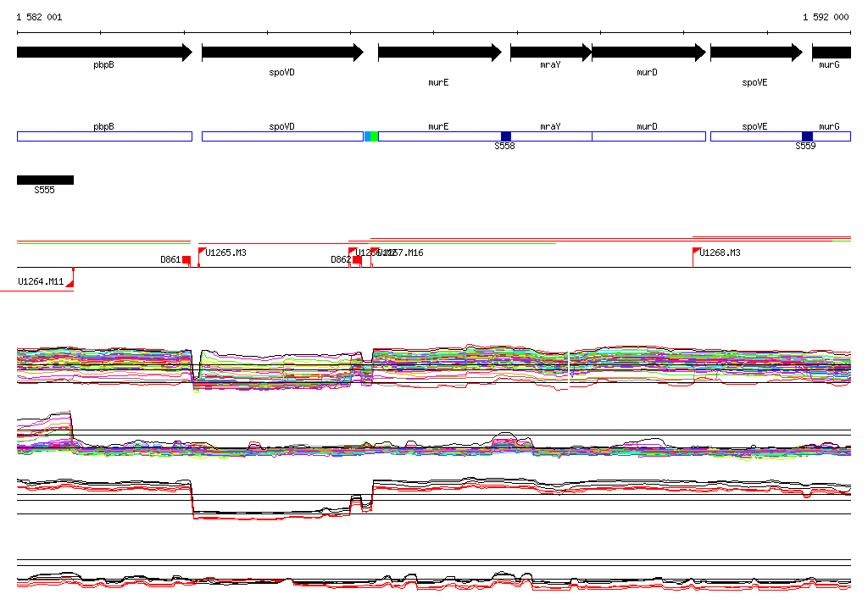The height and width of the screenshot is (605, 868).
Task: Click the murD label under the arrow
Action: (647, 73)
